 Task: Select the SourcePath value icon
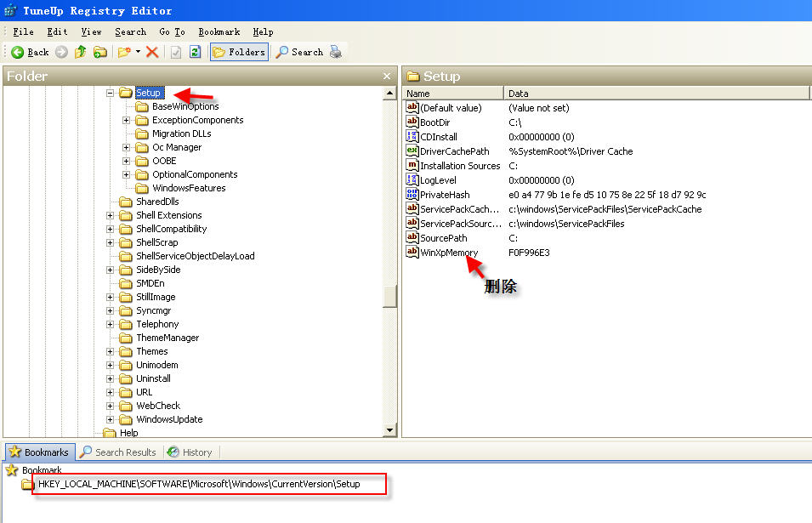click(x=412, y=237)
